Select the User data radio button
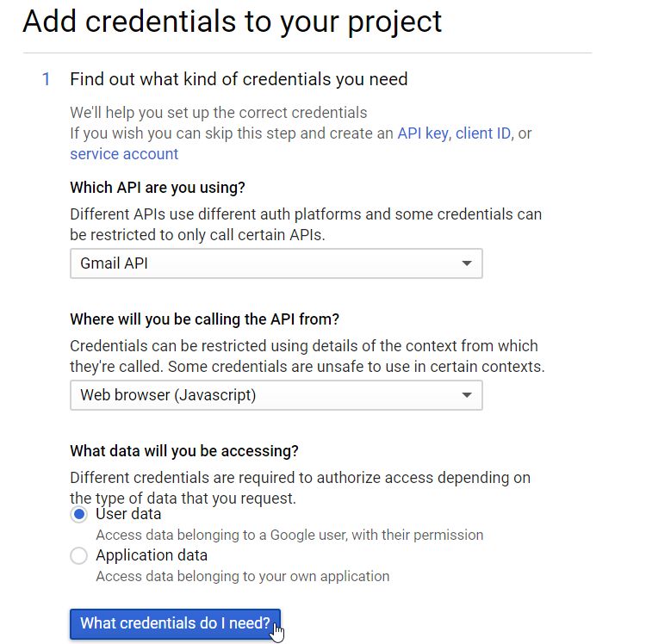 pos(78,514)
